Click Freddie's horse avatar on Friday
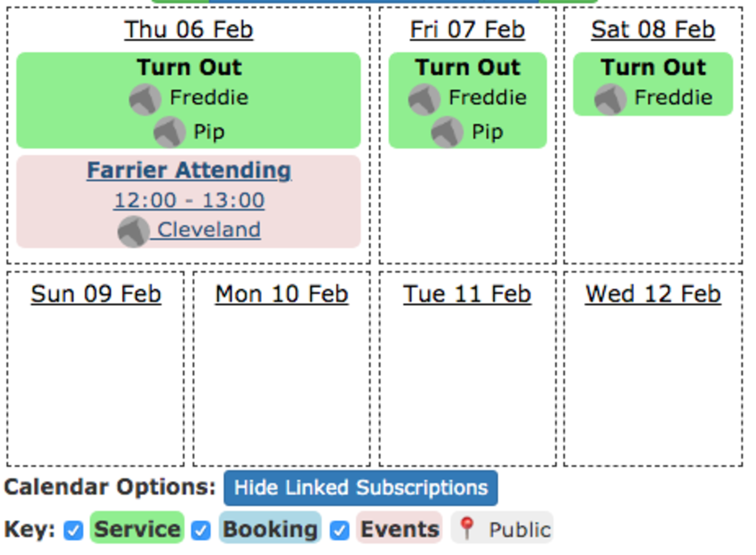Viewport: 756px width, 555px height. click(x=424, y=99)
